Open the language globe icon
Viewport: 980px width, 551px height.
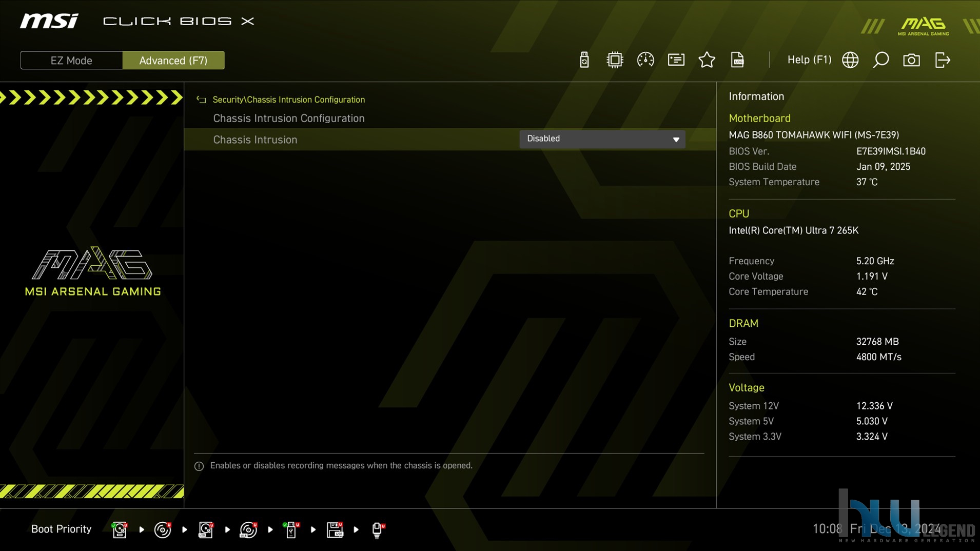(850, 60)
